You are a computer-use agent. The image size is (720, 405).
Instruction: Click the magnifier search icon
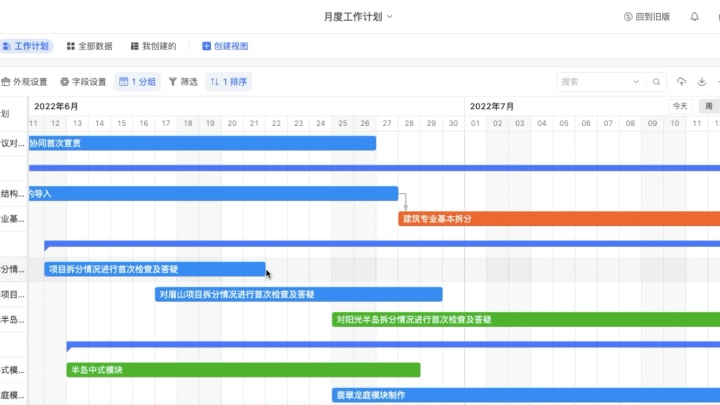(x=656, y=82)
